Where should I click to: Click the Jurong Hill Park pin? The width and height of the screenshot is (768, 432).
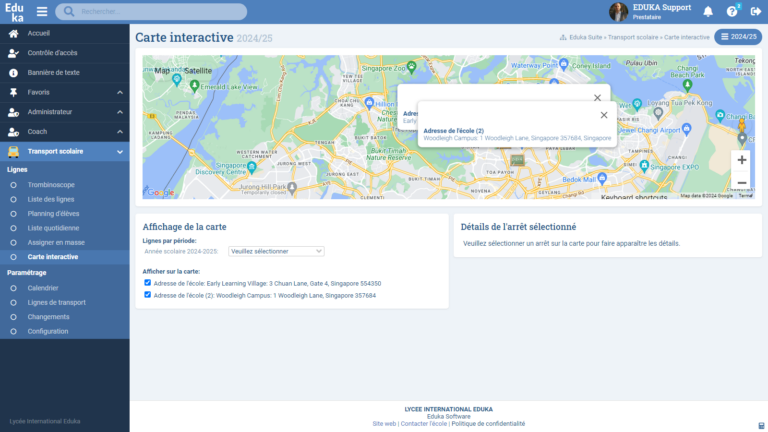[292, 187]
